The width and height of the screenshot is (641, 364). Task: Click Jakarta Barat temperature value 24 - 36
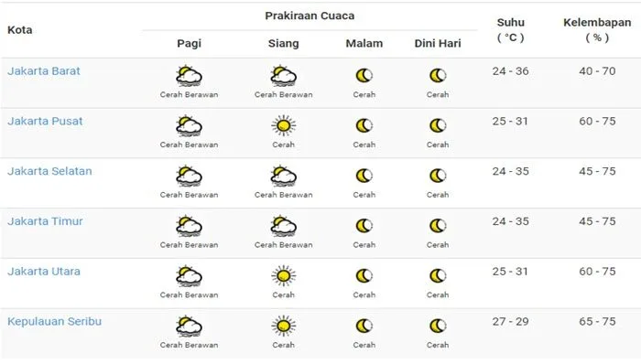511,71
